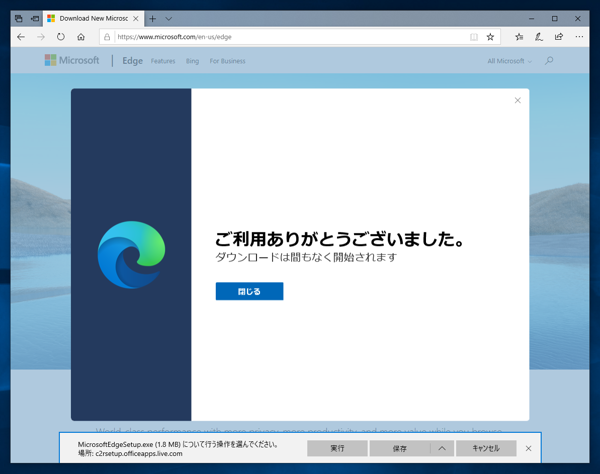Open a new tab with plus icon
The height and width of the screenshot is (474, 600).
[152, 18]
